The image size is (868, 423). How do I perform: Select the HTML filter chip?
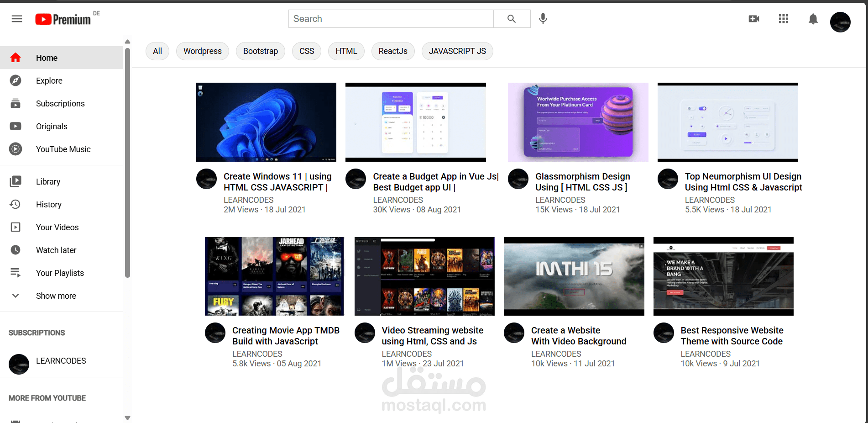[346, 51]
